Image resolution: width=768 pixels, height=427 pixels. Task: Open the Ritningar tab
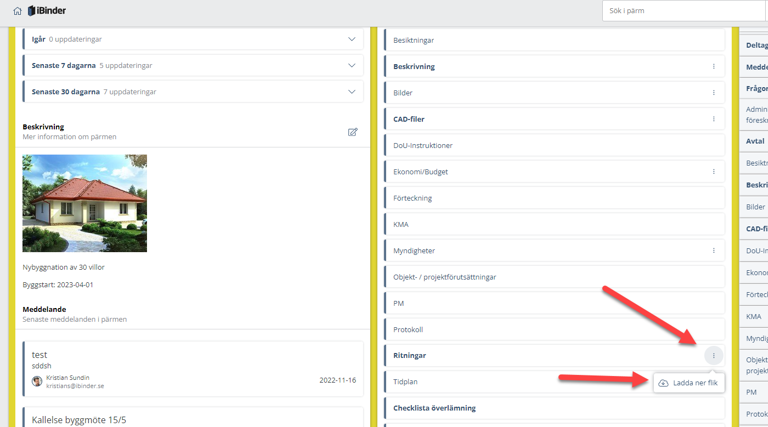pos(554,356)
